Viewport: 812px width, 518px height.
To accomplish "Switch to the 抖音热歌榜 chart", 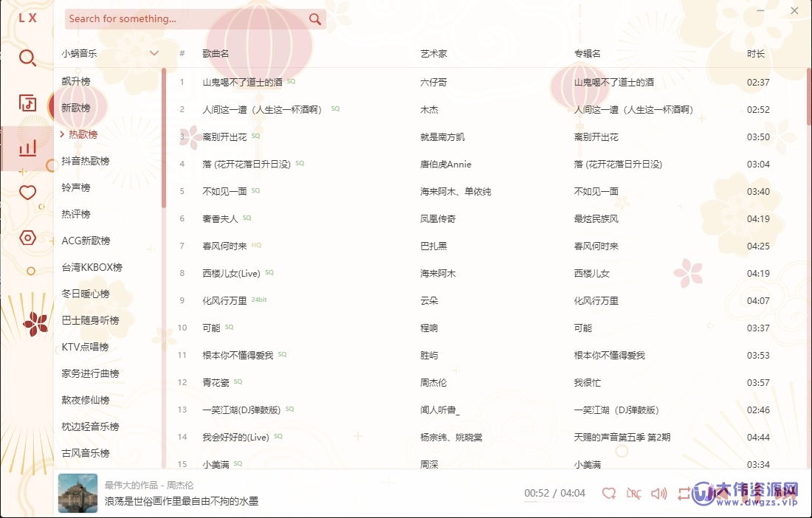I will click(x=86, y=160).
